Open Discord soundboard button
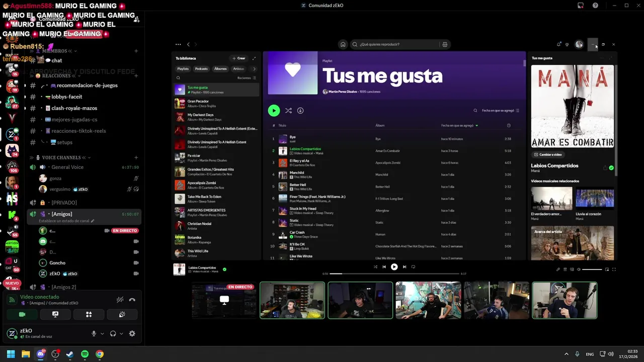The height and width of the screenshot is (362, 644). coord(122,314)
